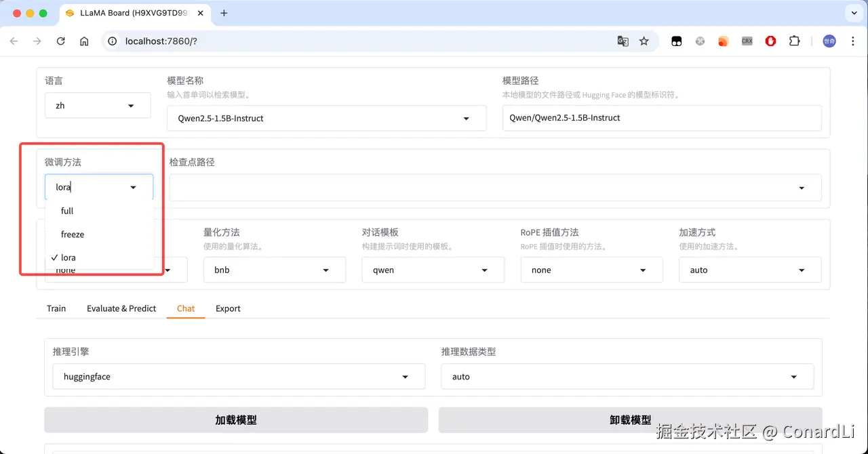Viewport: 868px width, 454px height.
Task: View site information icon in address bar
Action: (x=113, y=41)
